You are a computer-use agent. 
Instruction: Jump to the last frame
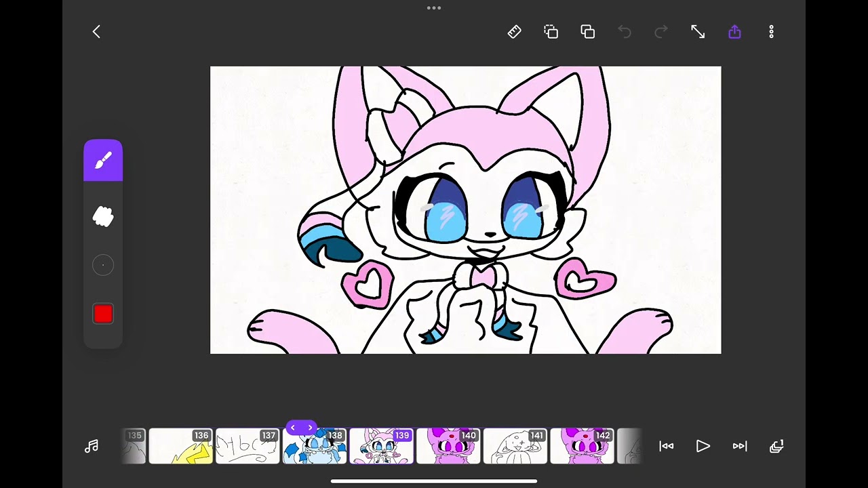click(x=740, y=446)
